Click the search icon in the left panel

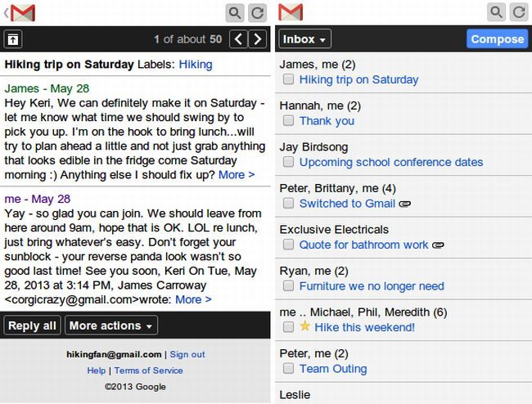234,12
